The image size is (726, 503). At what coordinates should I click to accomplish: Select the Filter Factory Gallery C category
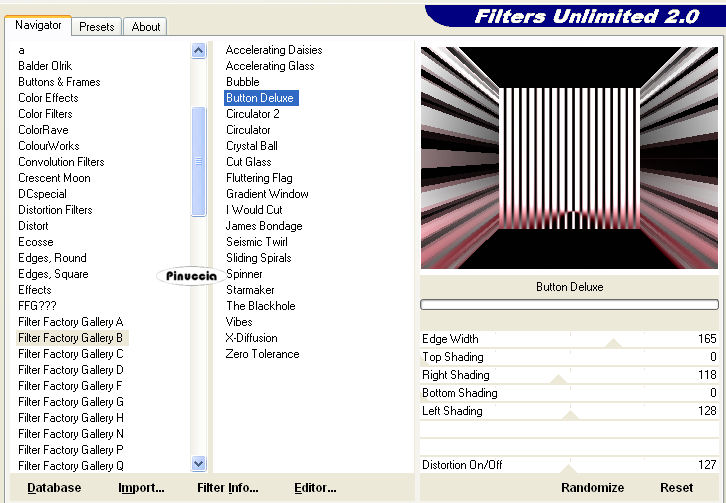coord(70,354)
